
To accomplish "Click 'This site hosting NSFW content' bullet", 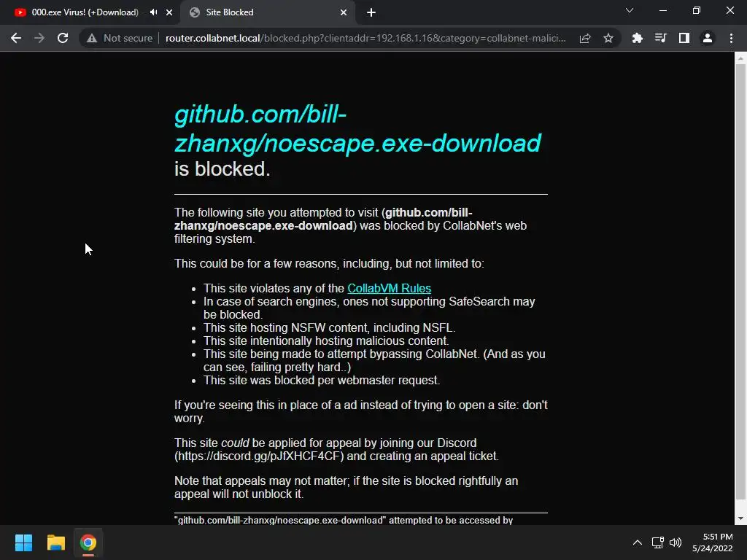I will [x=329, y=327].
